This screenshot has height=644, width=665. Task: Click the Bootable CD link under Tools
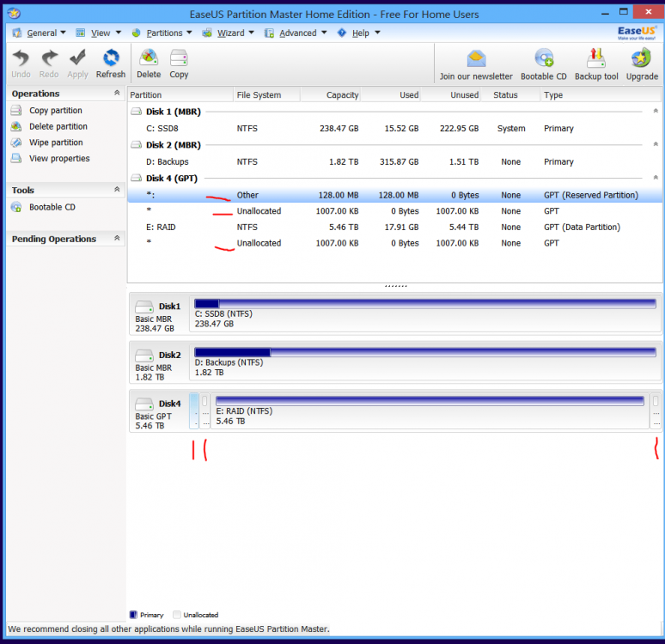[52, 207]
